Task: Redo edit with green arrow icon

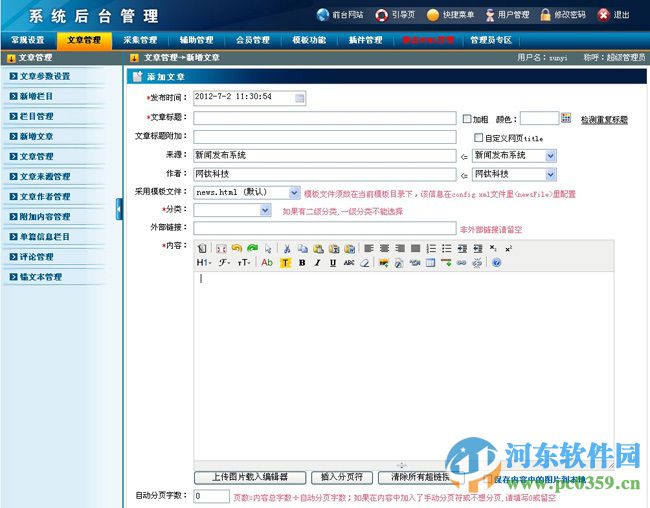Action: point(252,248)
